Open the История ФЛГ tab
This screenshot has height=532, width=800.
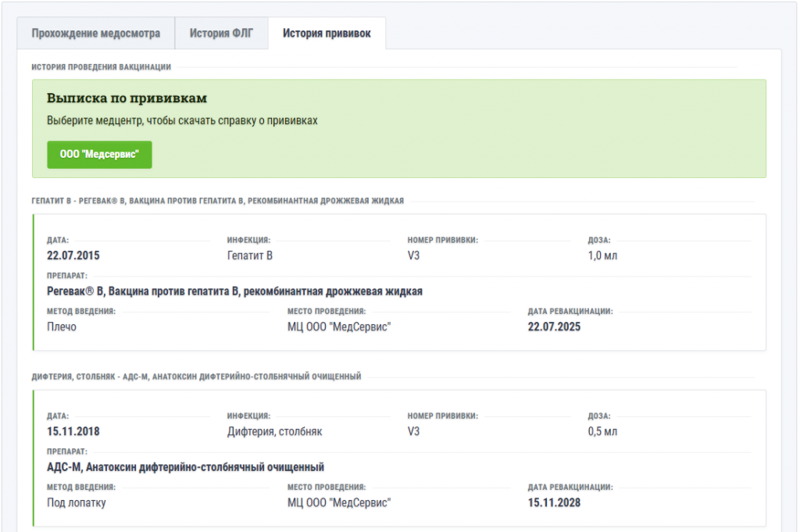[221, 34]
